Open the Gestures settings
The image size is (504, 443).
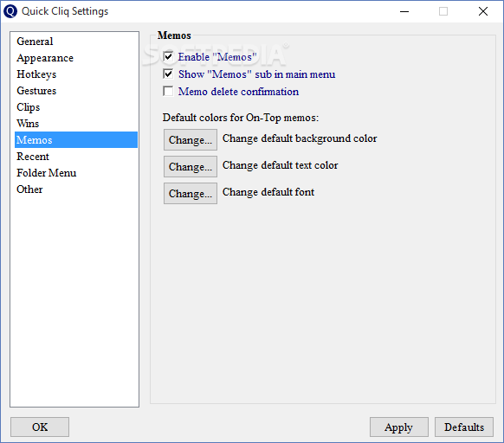pyautogui.click(x=76, y=91)
